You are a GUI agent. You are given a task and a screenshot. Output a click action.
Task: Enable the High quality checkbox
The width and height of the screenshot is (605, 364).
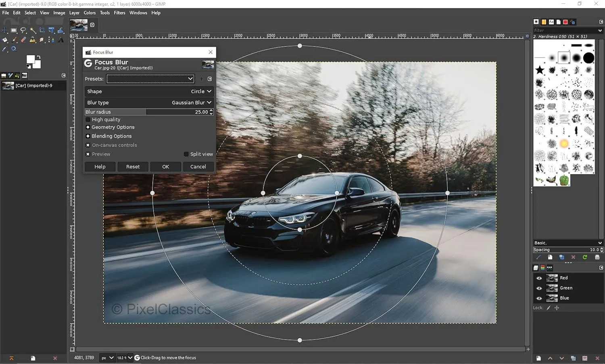[88, 119]
